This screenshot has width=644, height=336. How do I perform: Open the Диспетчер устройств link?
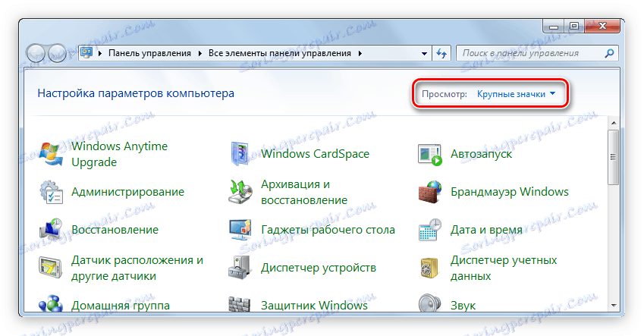coord(319,268)
